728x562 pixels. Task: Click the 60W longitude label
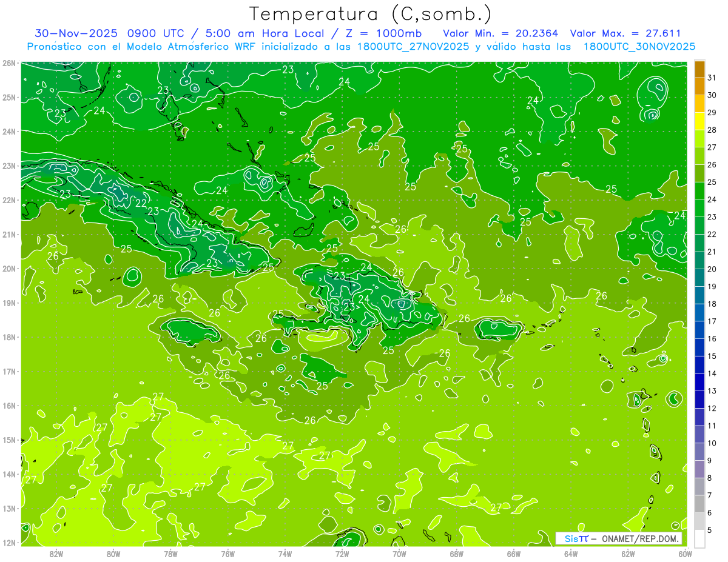[685, 554]
